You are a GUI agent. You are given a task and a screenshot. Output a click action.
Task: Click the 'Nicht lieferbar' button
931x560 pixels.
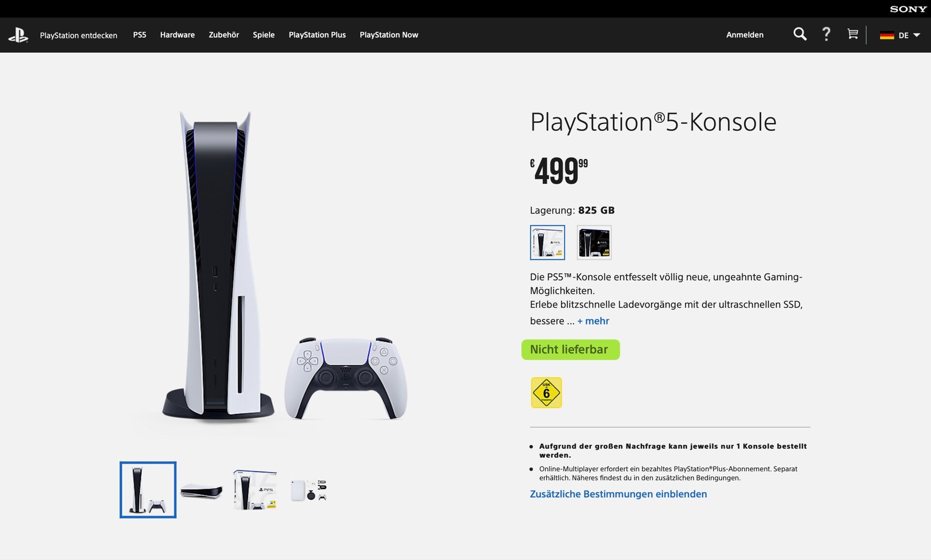(570, 350)
